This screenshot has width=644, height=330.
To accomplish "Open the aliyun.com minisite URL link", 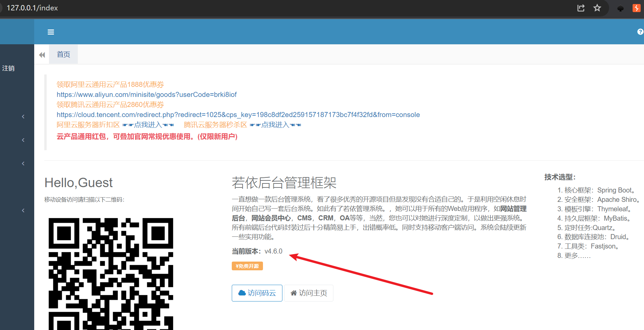I will tap(147, 95).
